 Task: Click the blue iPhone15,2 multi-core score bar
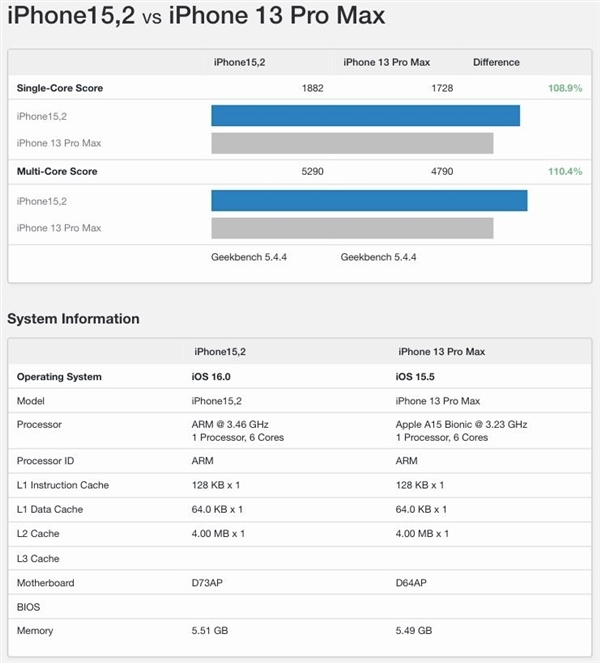point(369,200)
